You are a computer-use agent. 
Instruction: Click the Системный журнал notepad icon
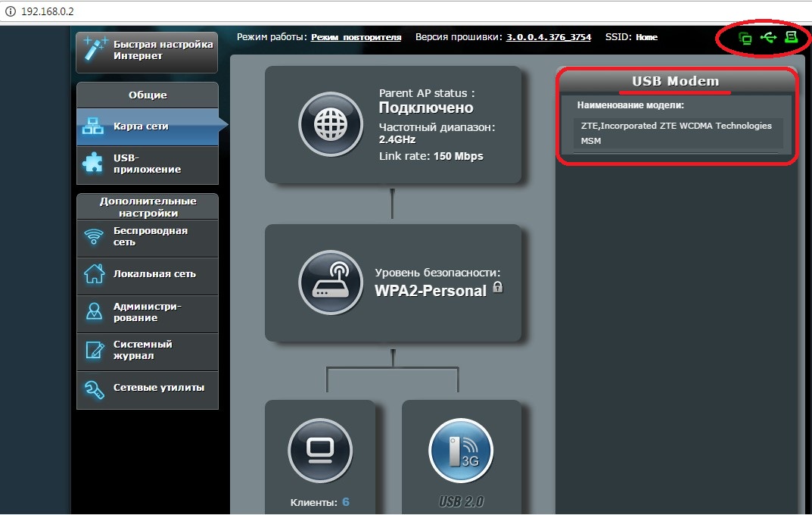(x=95, y=350)
